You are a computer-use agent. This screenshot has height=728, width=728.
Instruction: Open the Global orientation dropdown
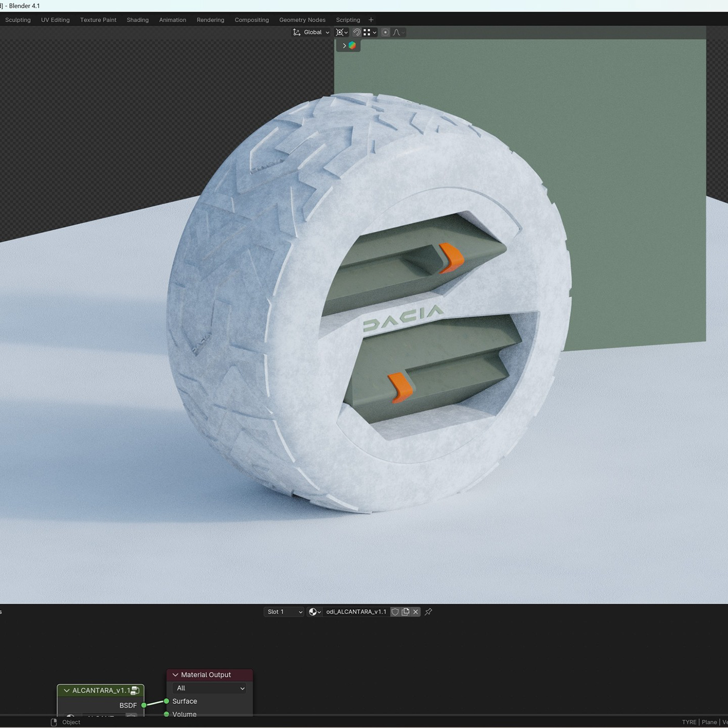tap(316, 32)
